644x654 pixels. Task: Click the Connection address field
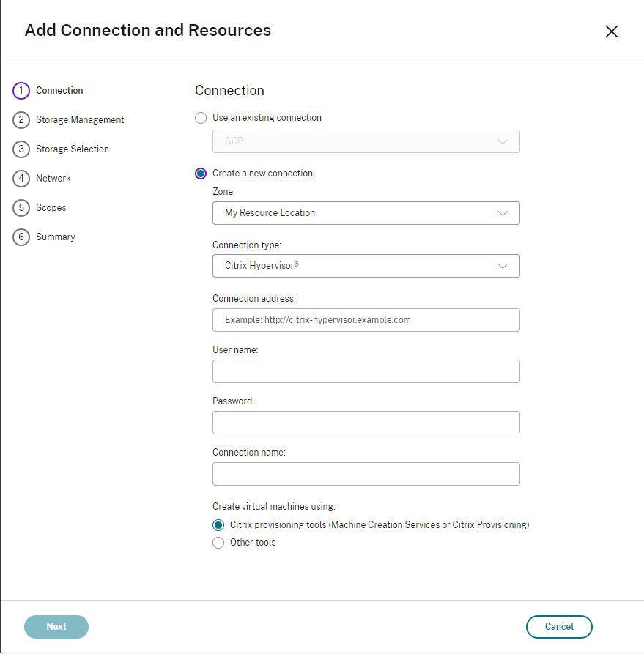point(366,320)
